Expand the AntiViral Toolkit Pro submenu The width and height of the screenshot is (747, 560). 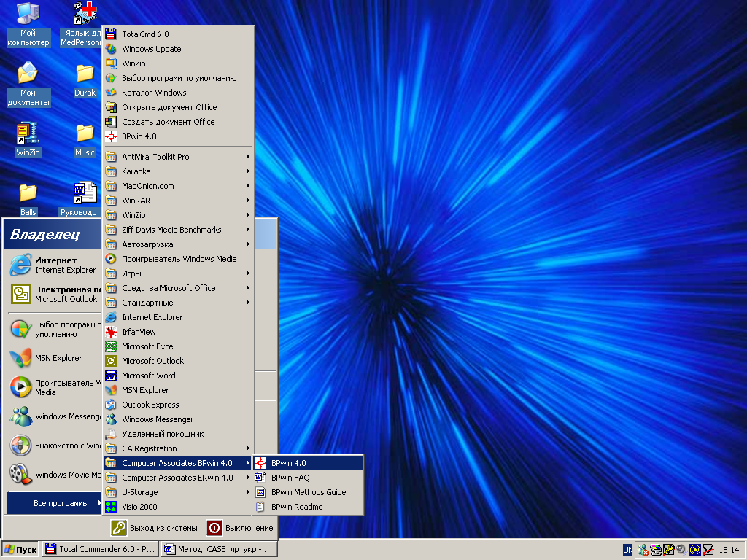[x=178, y=157]
